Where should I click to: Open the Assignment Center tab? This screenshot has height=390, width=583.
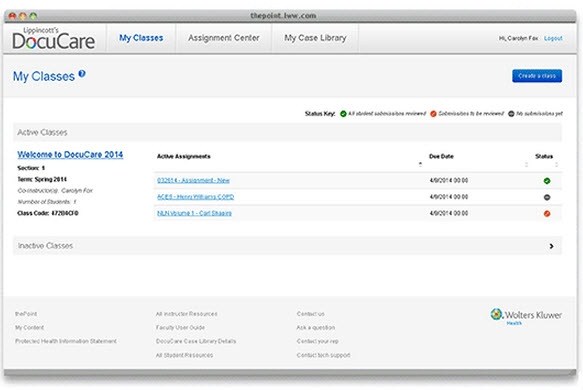coord(223,38)
